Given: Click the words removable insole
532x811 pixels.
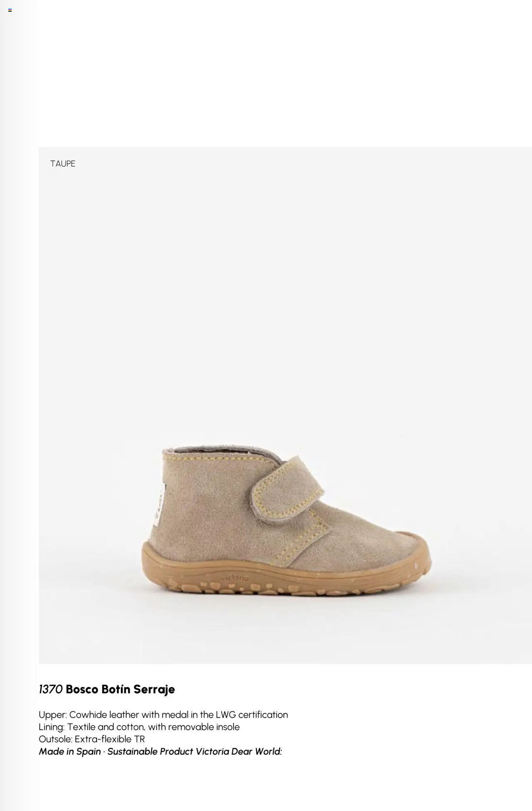Looking at the screenshot, I should (x=204, y=727).
